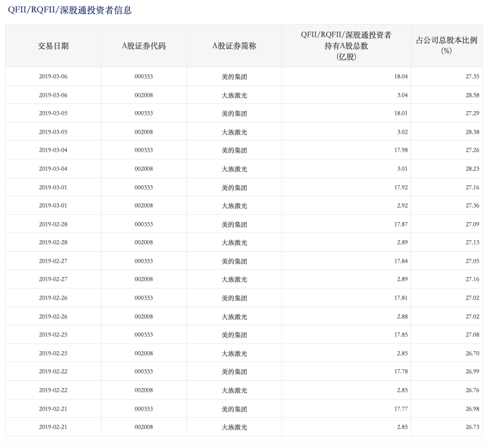Select code 002008 in the 2019-02-26 row
This screenshot has height=448, width=494.
pos(143,316)
